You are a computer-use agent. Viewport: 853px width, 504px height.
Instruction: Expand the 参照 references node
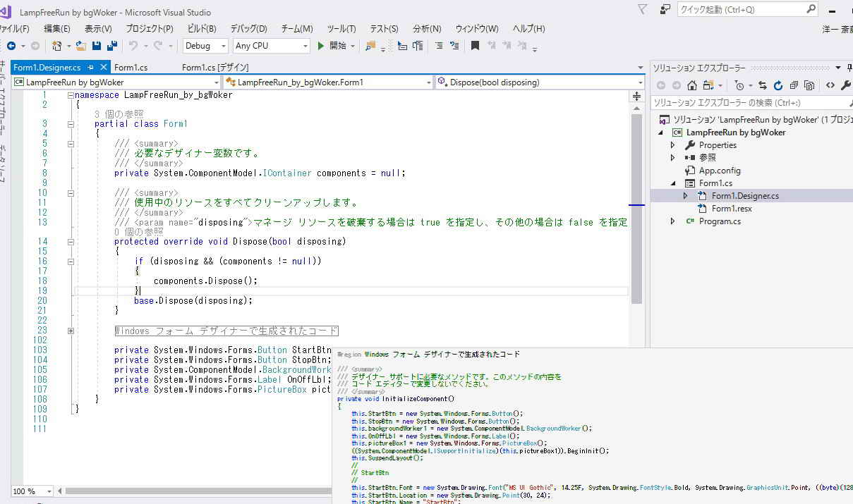[x=672, y=158]
